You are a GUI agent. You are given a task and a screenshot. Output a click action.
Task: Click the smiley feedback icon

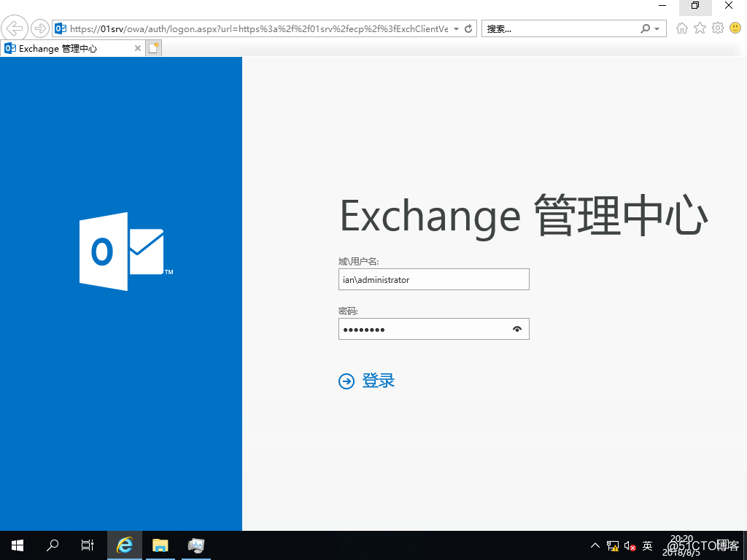[735, 28]
